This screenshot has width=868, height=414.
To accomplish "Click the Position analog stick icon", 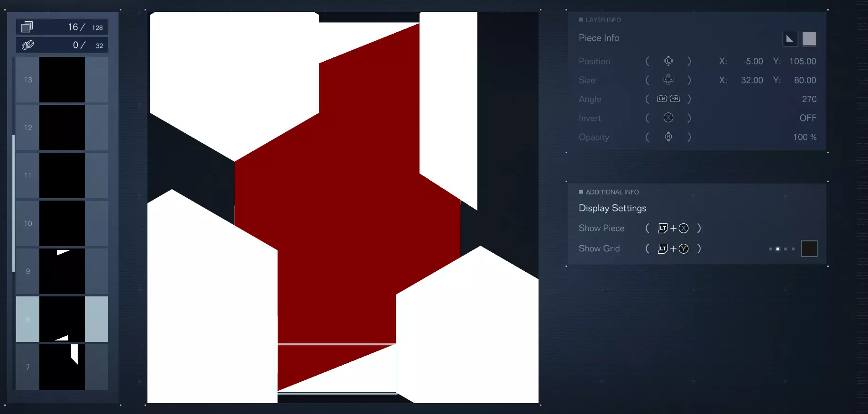I will tap(668, 61).
